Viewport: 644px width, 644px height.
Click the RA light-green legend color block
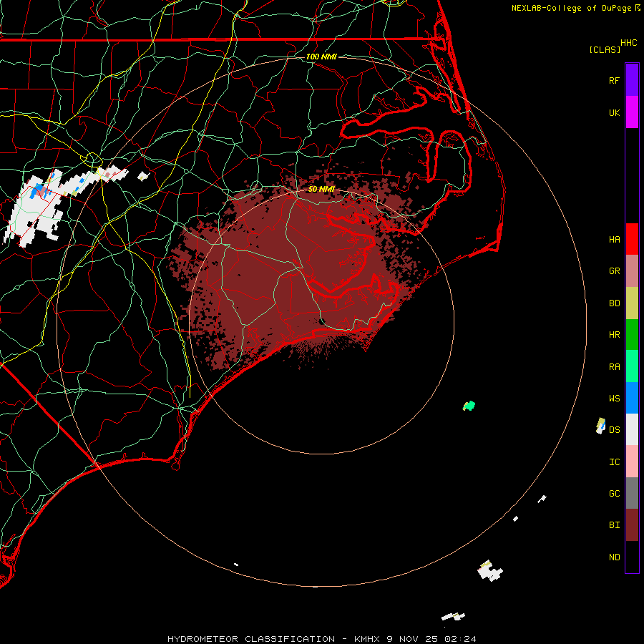pyautogui.click(x=632, y=366)
